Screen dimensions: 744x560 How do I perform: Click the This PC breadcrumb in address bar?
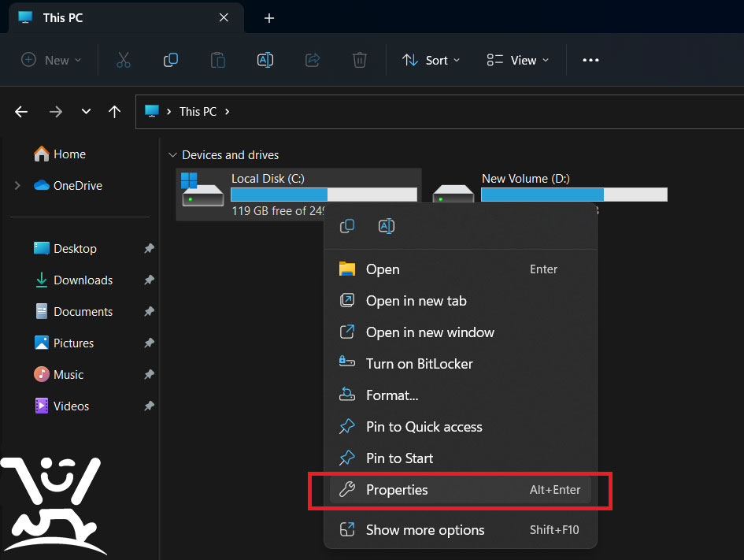pos(198,112)
